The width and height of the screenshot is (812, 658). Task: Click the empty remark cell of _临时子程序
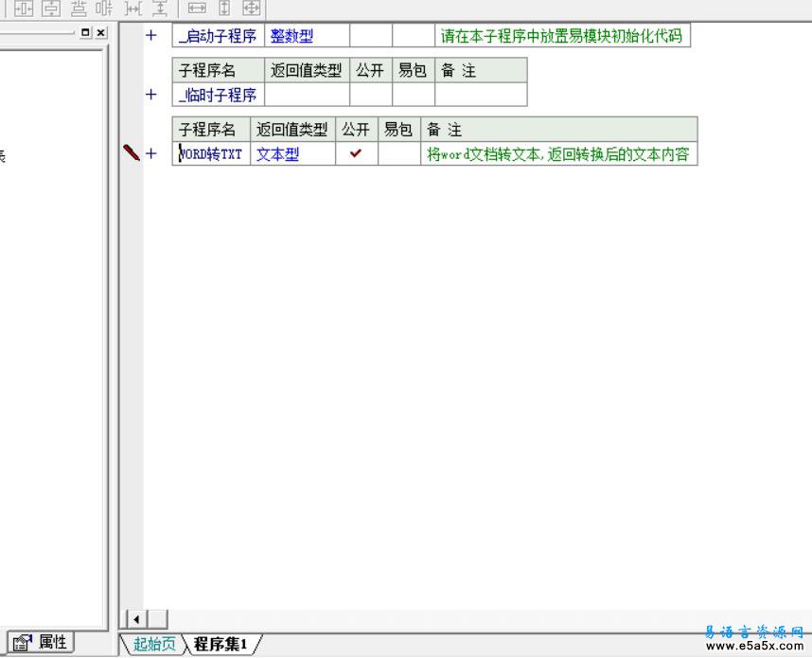click(x=481, y=95)
